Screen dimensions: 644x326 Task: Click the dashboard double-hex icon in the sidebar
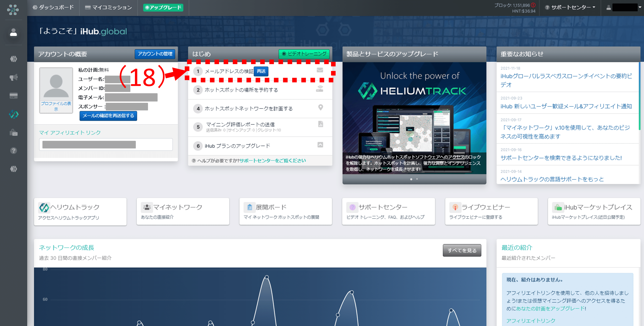click(x=13, y=59)
